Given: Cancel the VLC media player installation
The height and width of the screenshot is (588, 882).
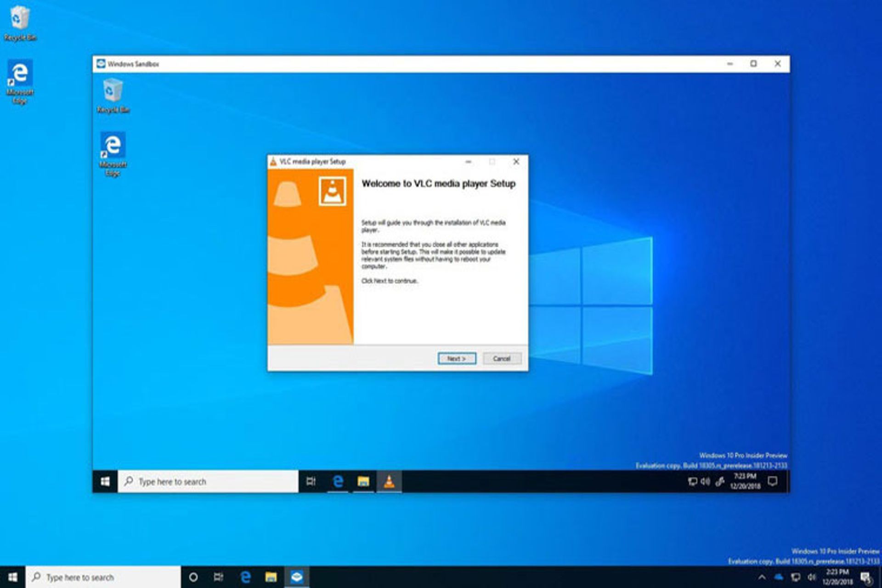Looking at the screenshot, I should tap(502, 358).
